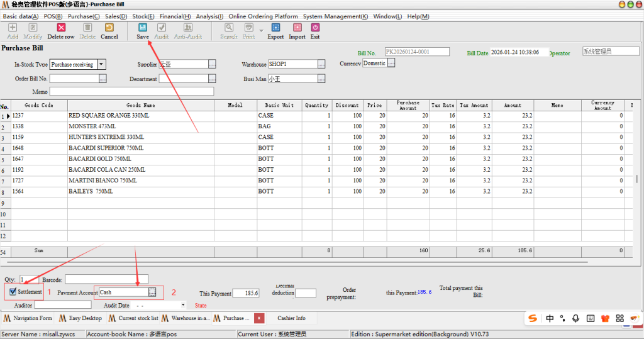This screenshot has width=644, height=339.
Task: Click the Export toolbar icon
Action: (275, 28)
